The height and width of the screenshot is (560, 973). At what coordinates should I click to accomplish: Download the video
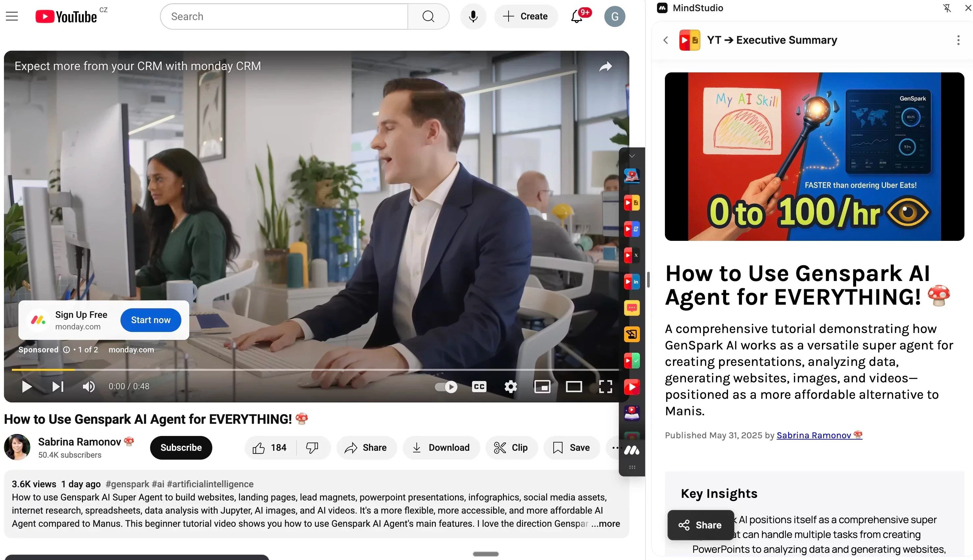click(441, 448)
